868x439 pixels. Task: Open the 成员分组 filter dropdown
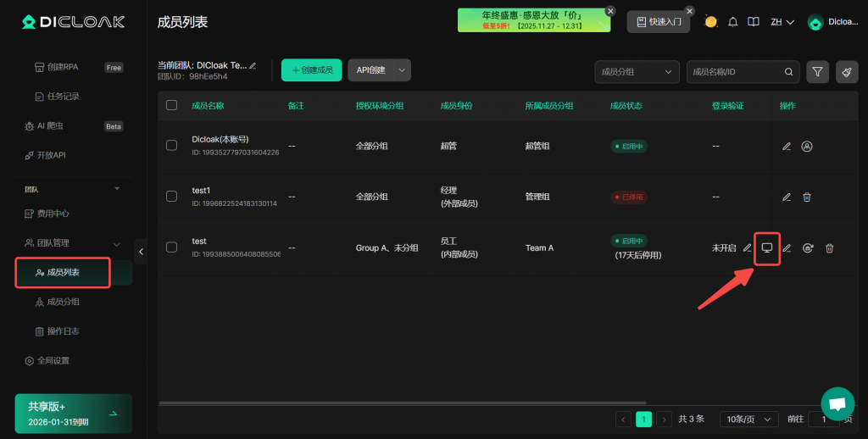(637, 72)
